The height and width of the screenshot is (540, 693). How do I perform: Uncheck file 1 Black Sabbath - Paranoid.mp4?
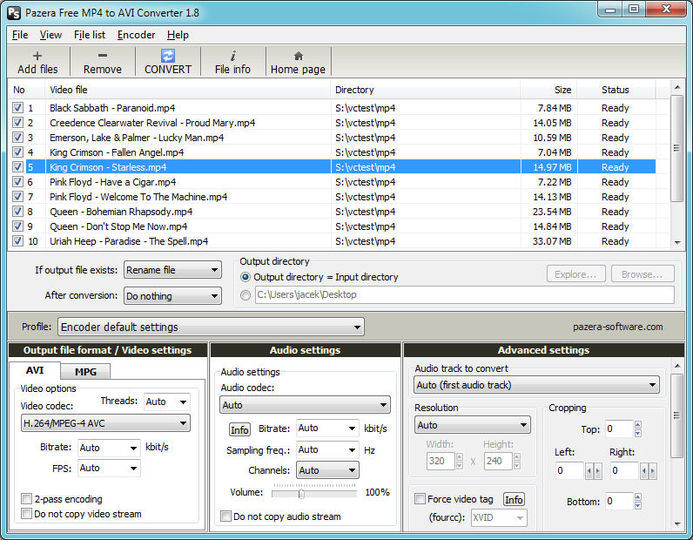18,108
